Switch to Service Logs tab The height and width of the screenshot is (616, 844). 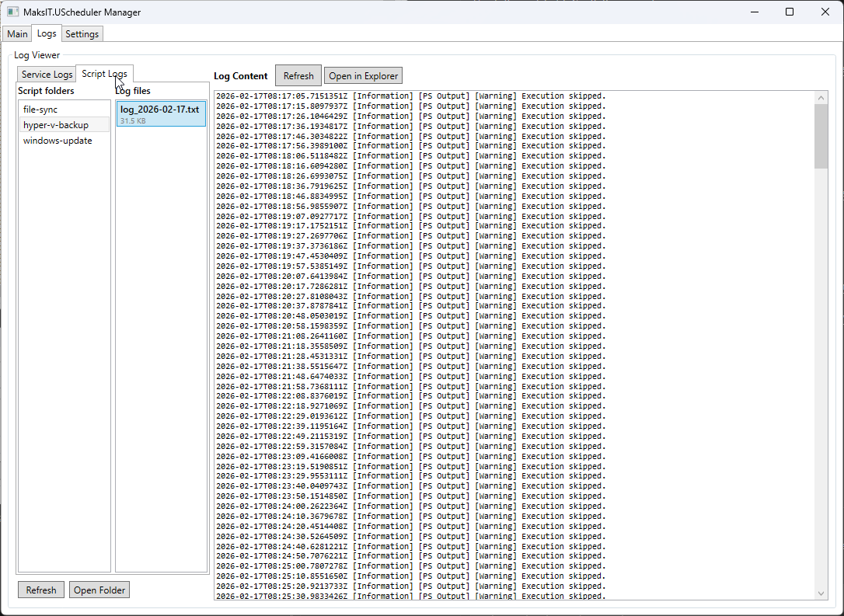47,75
